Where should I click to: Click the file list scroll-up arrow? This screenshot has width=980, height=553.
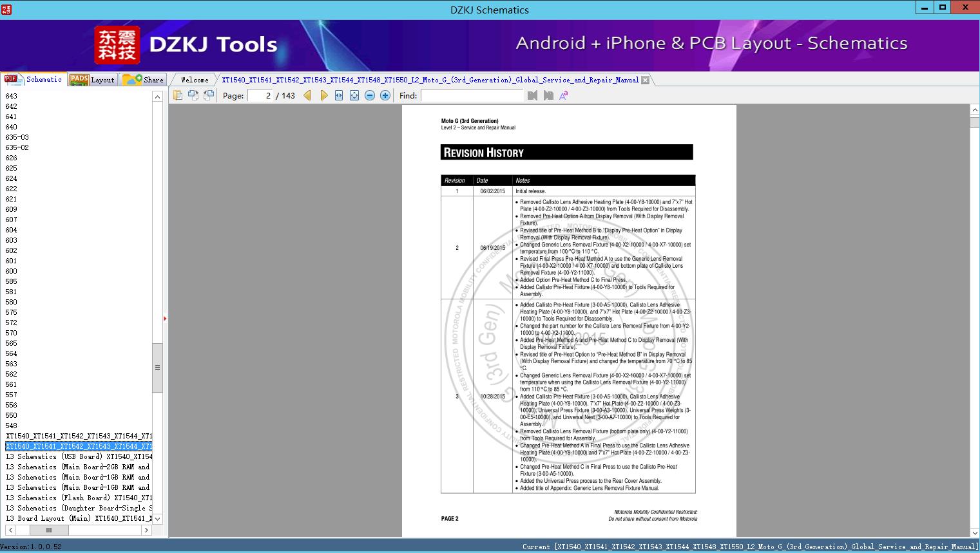click(x=157, y=97)
